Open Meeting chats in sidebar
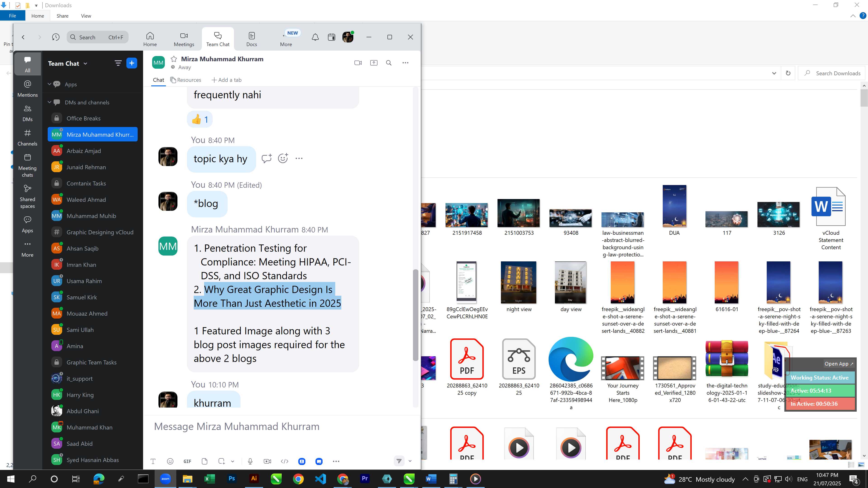The width and height of the screenshot is (868, 488). coord(28,165)
